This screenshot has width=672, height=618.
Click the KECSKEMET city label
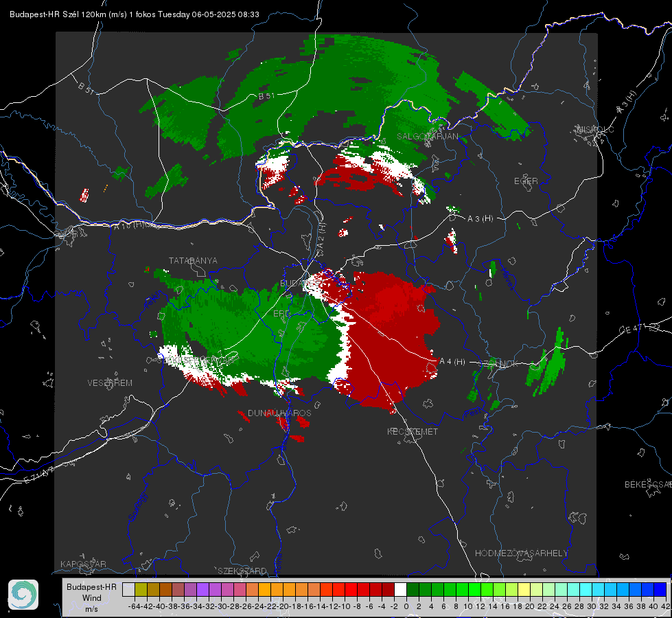[413, 431]
